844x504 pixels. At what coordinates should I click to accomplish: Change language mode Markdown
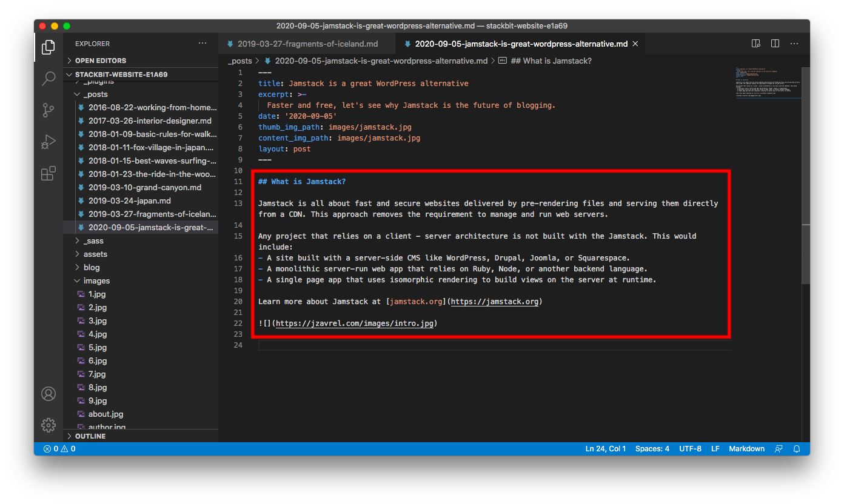(x=746, y=449)
